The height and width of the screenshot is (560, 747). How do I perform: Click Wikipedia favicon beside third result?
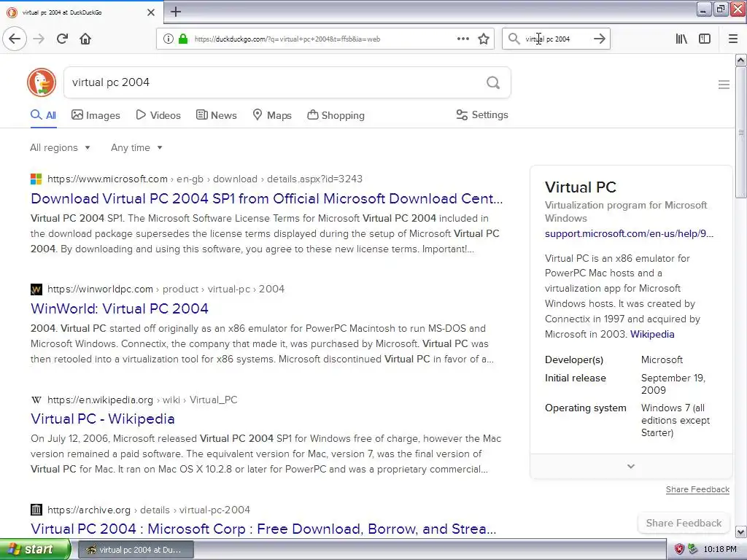click(x=36, y=400)
